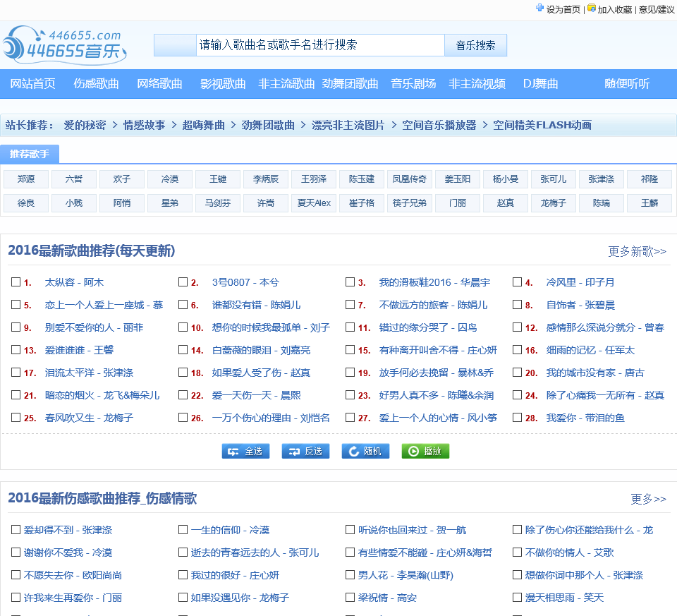Tick the checkbox for 梁祝情 - 高安
This screenshot has width=677, height=616.
pyautogui.click(x=350, y=598)
